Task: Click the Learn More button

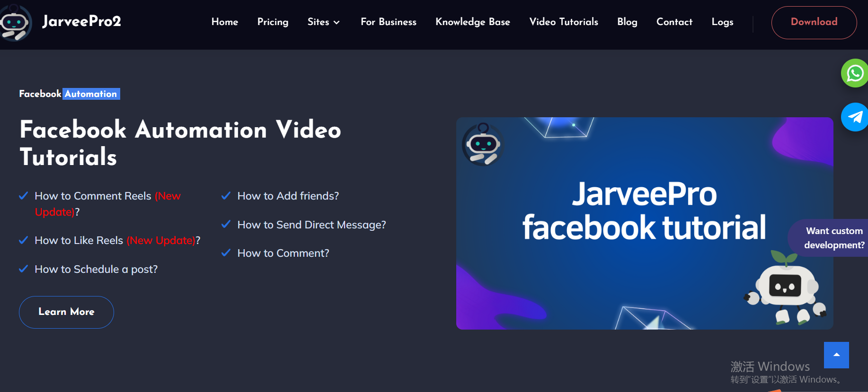Action: coord(66,312)
